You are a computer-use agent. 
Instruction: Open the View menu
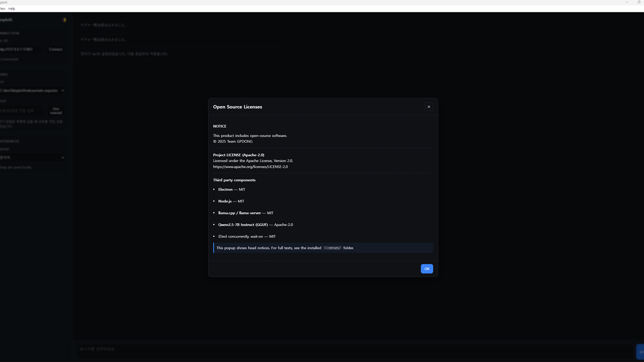(x=3, y=9)
